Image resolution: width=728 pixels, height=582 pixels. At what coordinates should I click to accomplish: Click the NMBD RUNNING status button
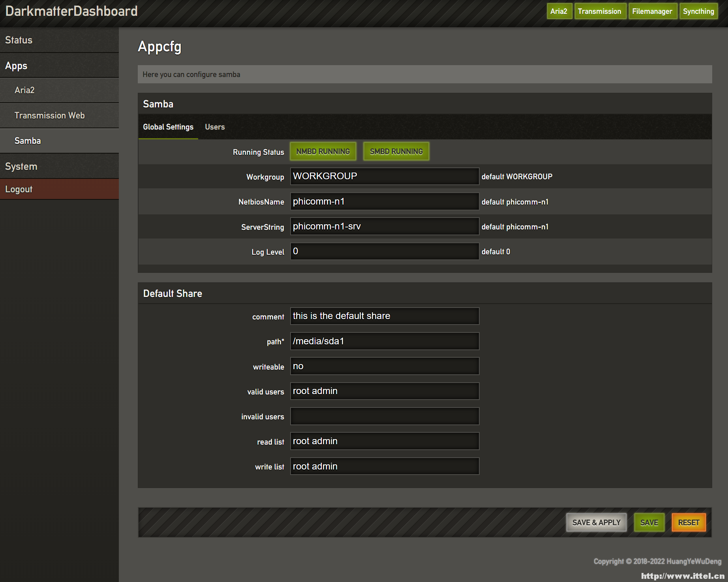point(323,152)
